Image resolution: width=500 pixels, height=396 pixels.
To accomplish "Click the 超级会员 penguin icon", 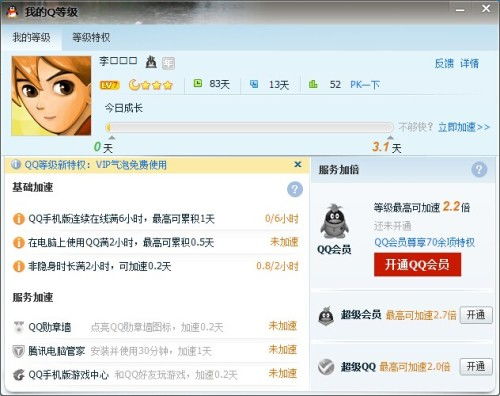I will pos(326,316).
